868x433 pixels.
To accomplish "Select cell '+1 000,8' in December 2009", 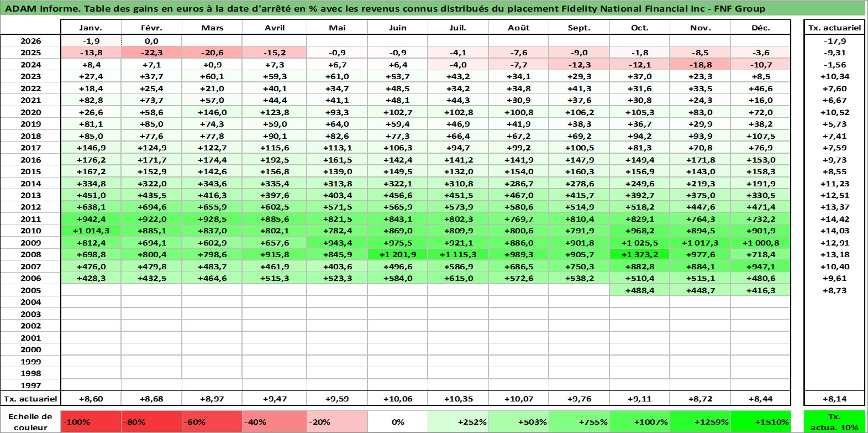I will [x=761, y=243].
